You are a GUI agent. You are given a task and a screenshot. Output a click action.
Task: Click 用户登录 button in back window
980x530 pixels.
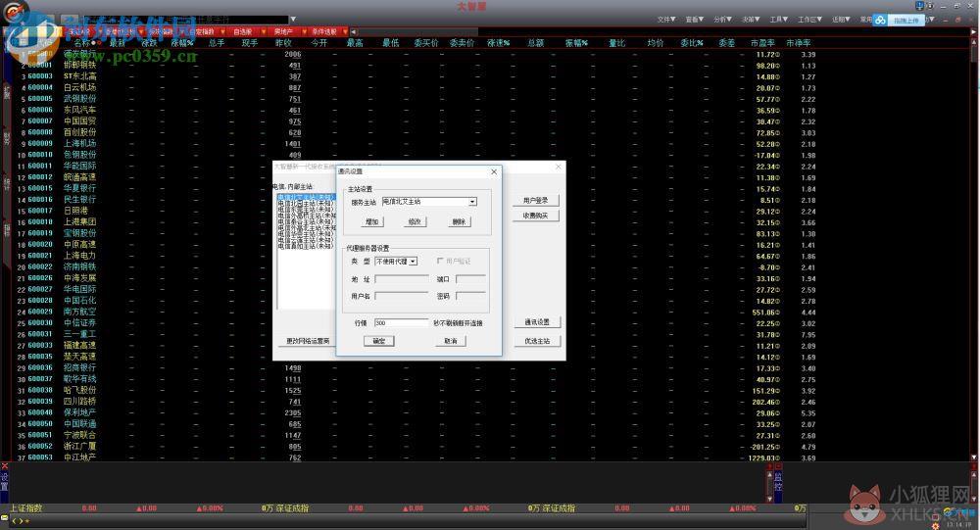click(x=536, y=201)
